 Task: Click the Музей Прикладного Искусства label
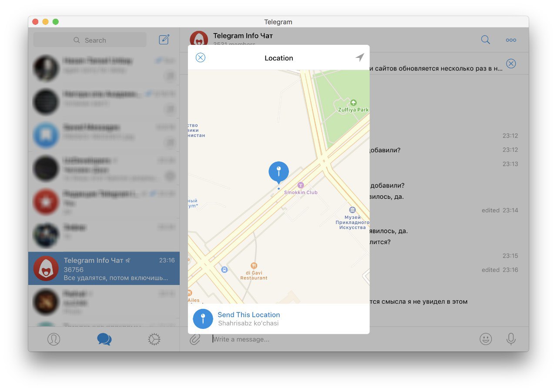352,222
